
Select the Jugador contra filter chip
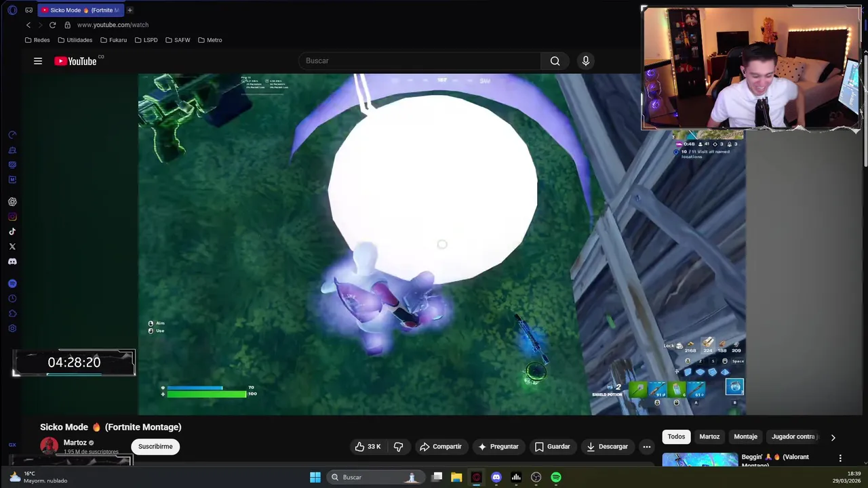point(794,437)
